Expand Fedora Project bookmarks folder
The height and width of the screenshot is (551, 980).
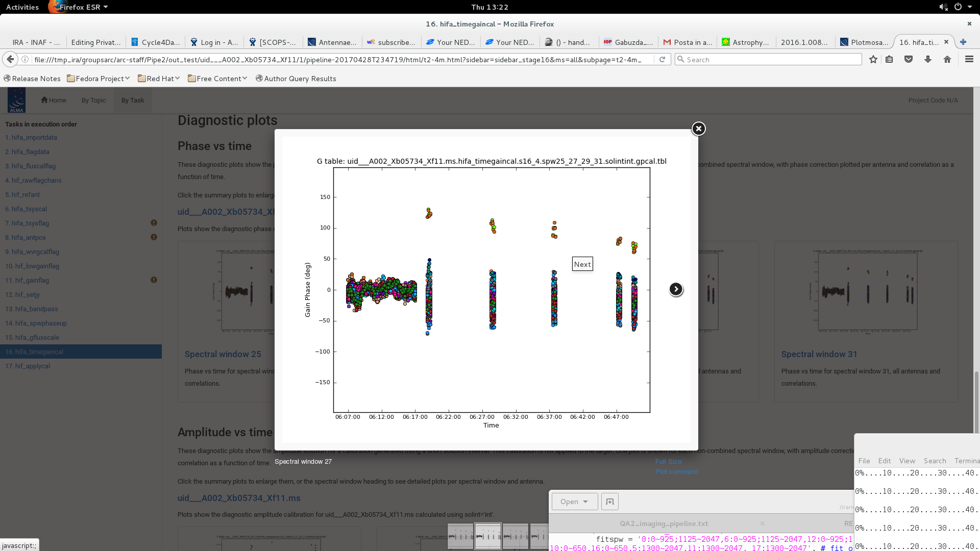[x=98, y=79]
